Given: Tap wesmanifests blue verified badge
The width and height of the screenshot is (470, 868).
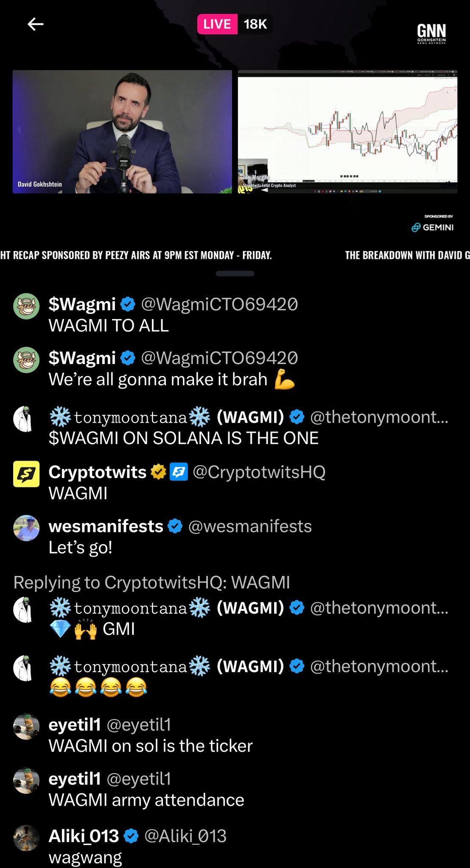Looking at the screenshot, I should click(175, 526).
